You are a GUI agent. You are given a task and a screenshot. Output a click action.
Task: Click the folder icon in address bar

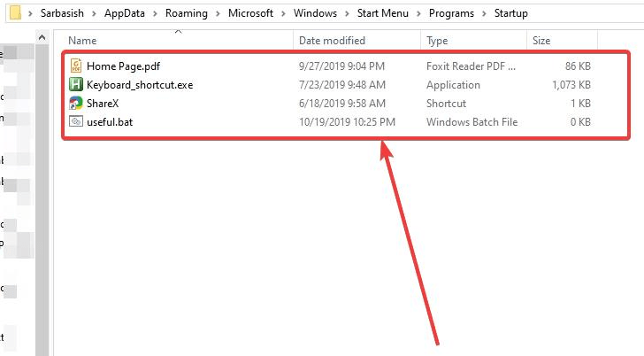point(14,14)
